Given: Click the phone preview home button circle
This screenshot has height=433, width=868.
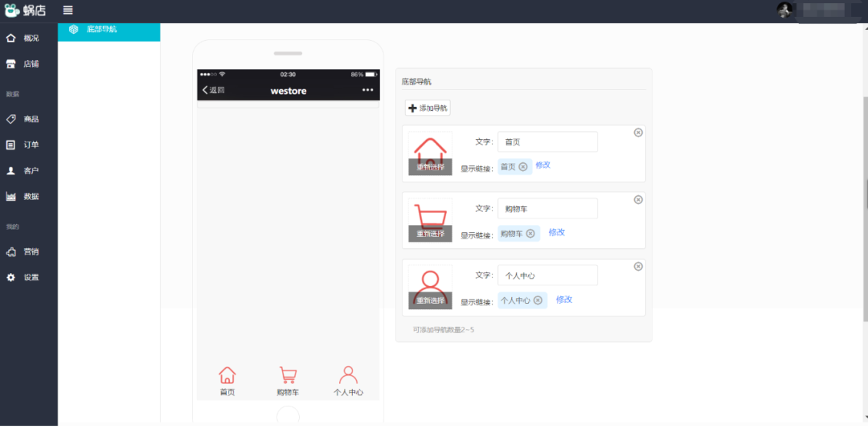Looking at the screenshot, I should (x=288, y=416).
